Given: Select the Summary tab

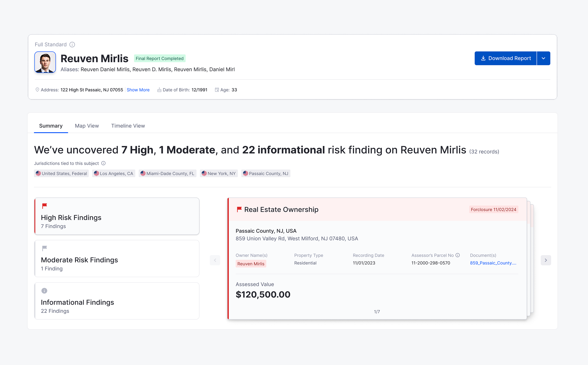Looking at the screenshot, I should click(51, 126).
